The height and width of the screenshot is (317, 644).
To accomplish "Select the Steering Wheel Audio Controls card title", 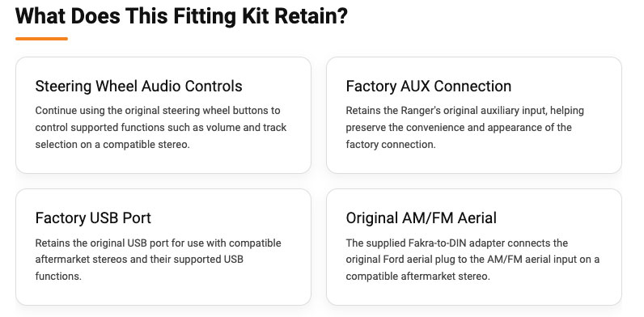I will coord(138,87).
